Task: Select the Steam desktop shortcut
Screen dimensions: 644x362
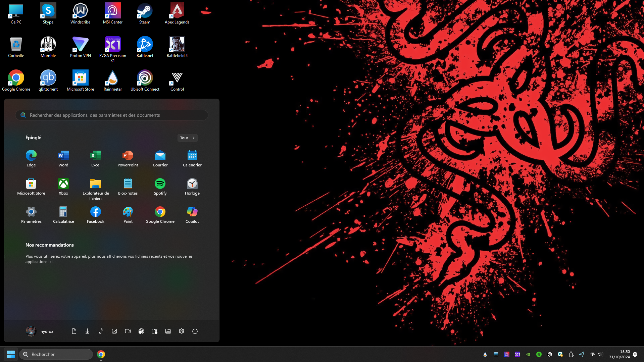Action: [x=145, y=13]
